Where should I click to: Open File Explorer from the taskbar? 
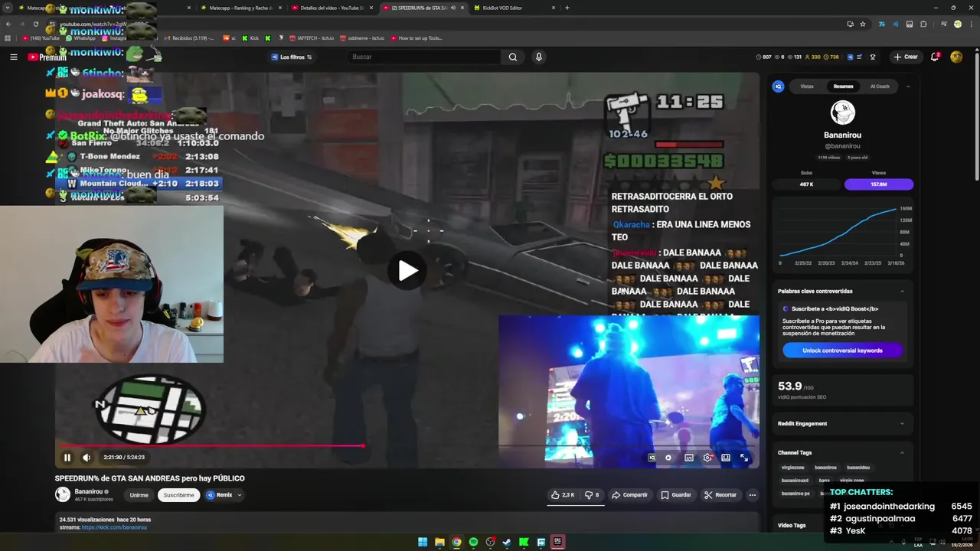click(x=439, y=542)
